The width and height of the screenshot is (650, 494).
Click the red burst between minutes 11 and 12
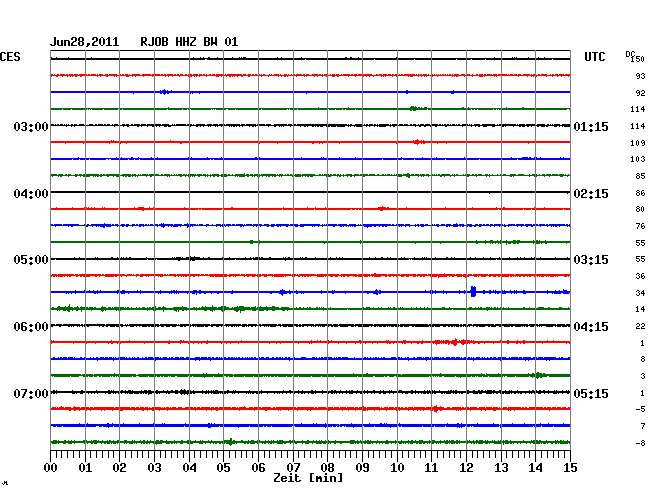point(454,342)
